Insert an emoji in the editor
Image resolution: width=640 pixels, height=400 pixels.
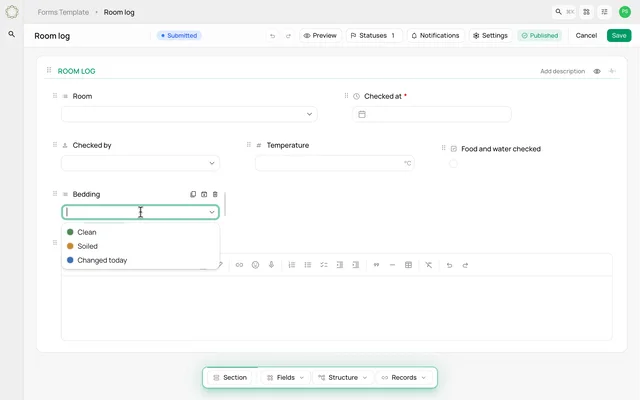256,265
